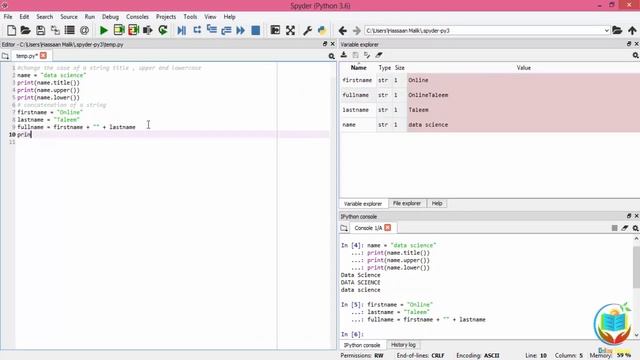Viewport: 640px width, 360px height.
Task: Go back to the previous working directory
Action: (x=342, y=31)
